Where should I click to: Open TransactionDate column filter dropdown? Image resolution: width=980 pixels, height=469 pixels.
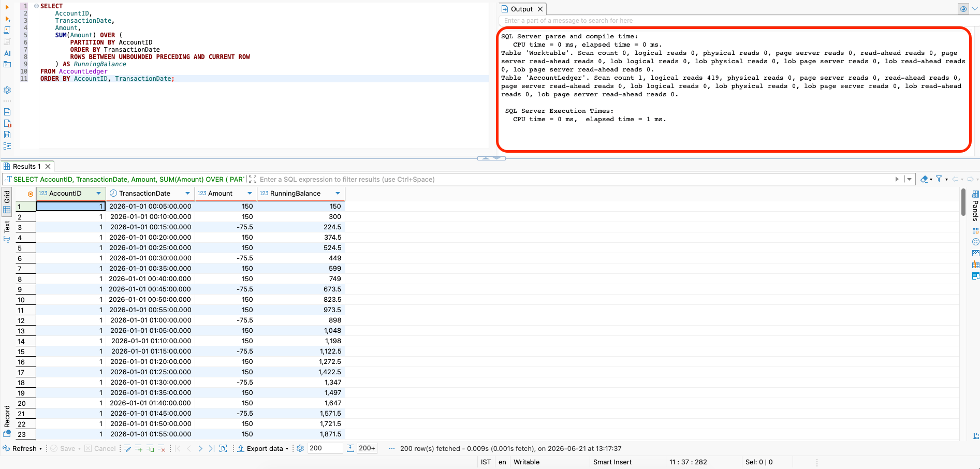(187, 194)
